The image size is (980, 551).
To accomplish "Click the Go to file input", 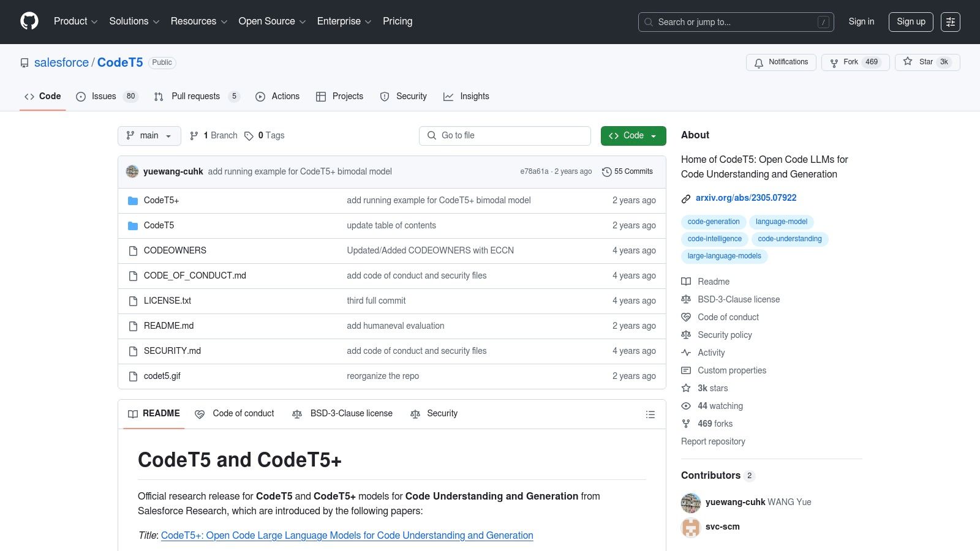I will [505, 136].
